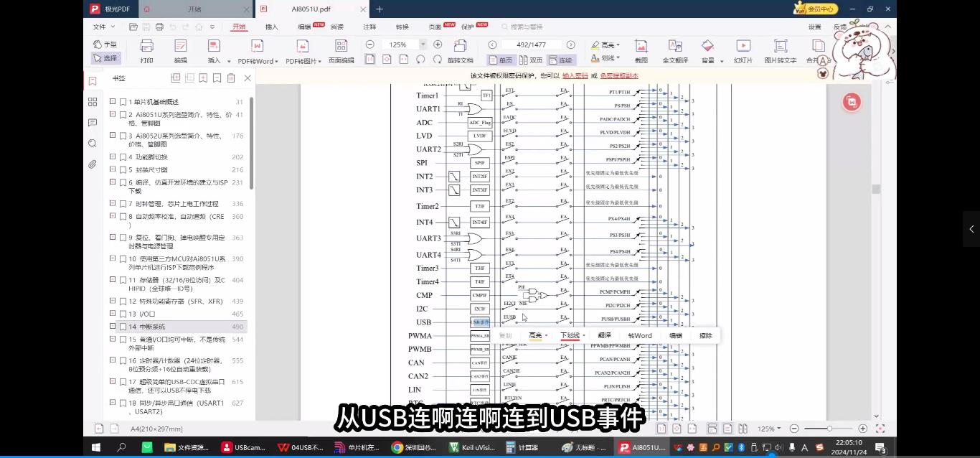Image resolution: width=980 pixels, height=458 pixels.
Task: Open the screenshot (截图) tool
Action: coord(641,52)
